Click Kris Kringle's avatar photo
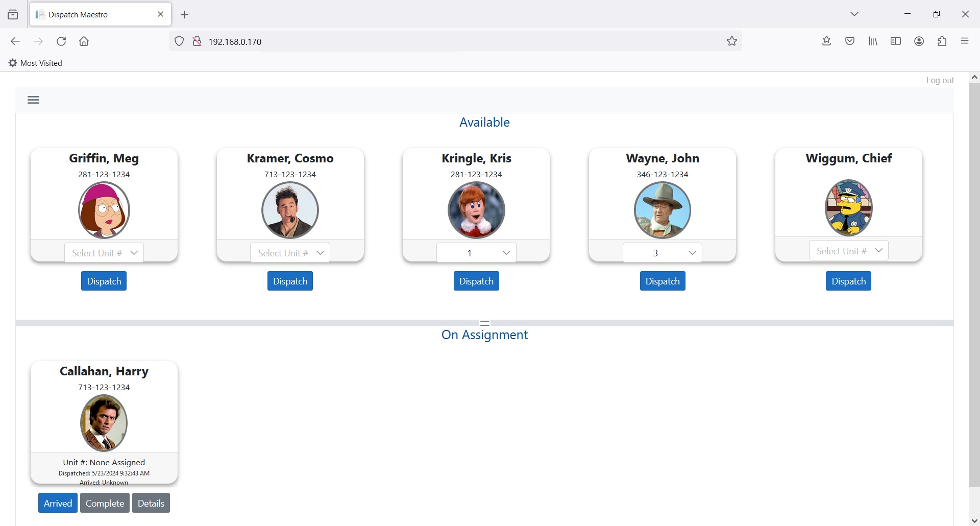Viewport: 980px width, 526px height. 476,210
